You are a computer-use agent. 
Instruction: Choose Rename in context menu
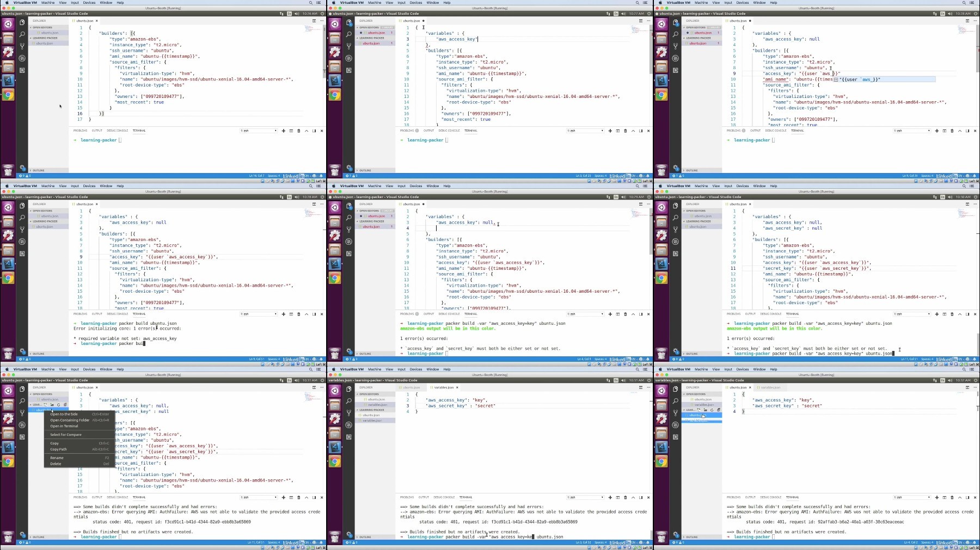pyautogui.click(x=79, y=458)
